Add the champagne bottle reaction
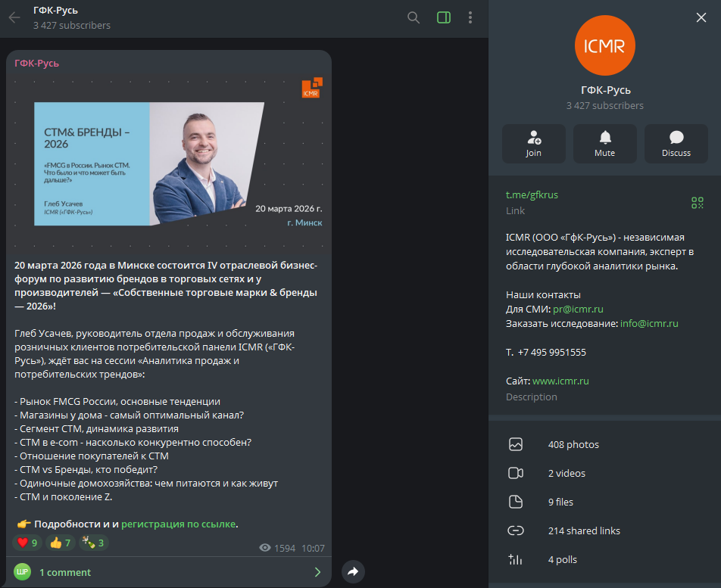 93,543
